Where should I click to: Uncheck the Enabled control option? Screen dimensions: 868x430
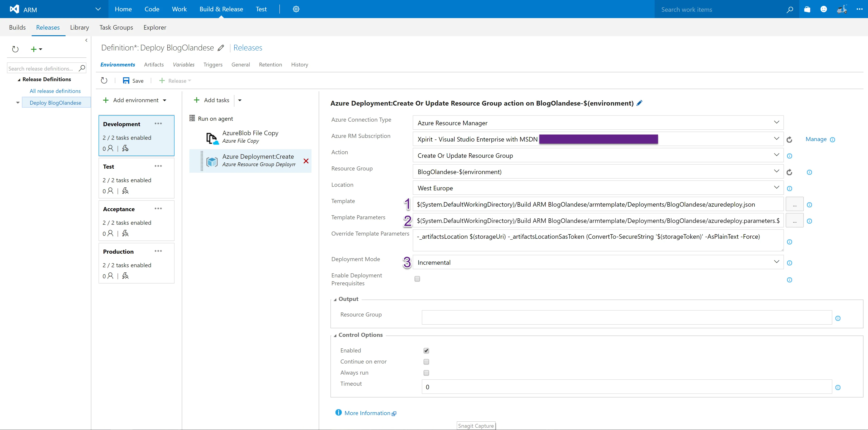426,350
